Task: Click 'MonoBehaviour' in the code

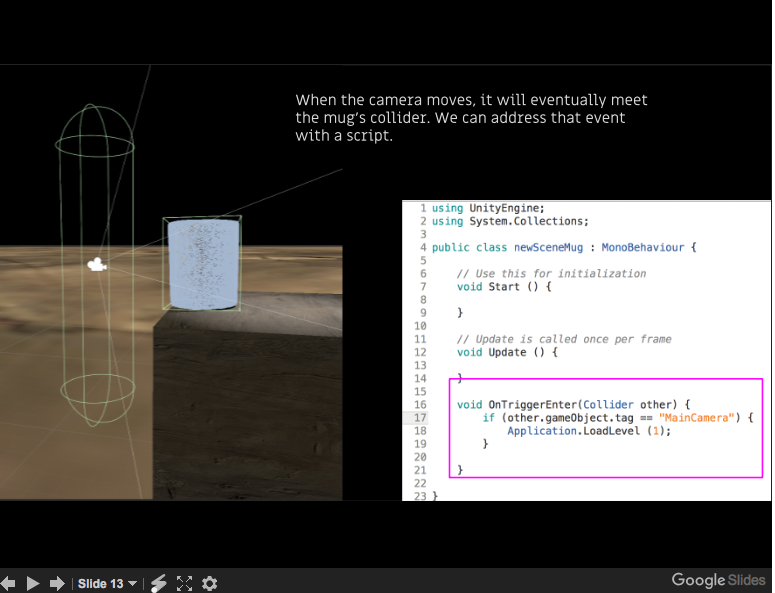Action: (643, 247)
